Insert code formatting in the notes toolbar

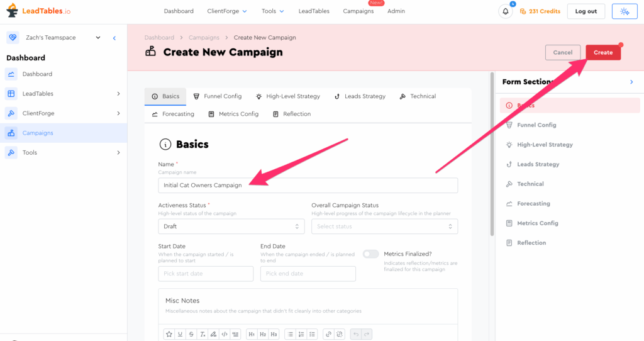pyautogui.click(x=225, y=334)
